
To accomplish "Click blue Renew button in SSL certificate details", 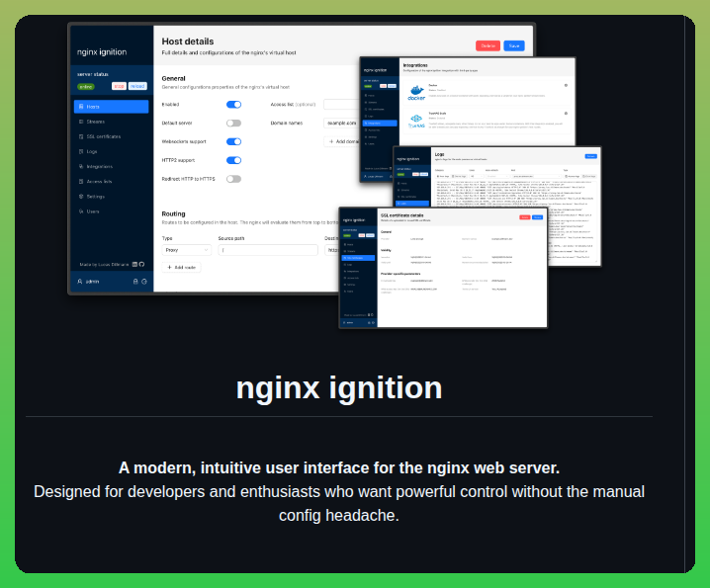I will 538,217.
